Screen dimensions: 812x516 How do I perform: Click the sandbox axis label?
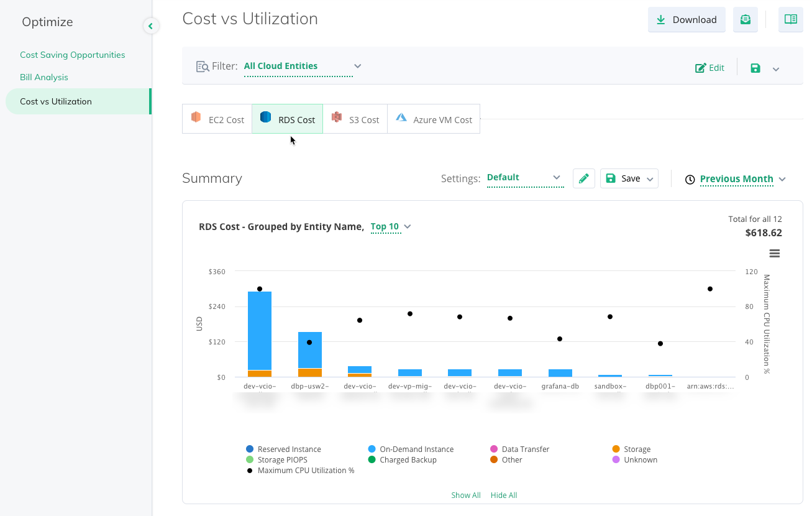click(610, 386)
